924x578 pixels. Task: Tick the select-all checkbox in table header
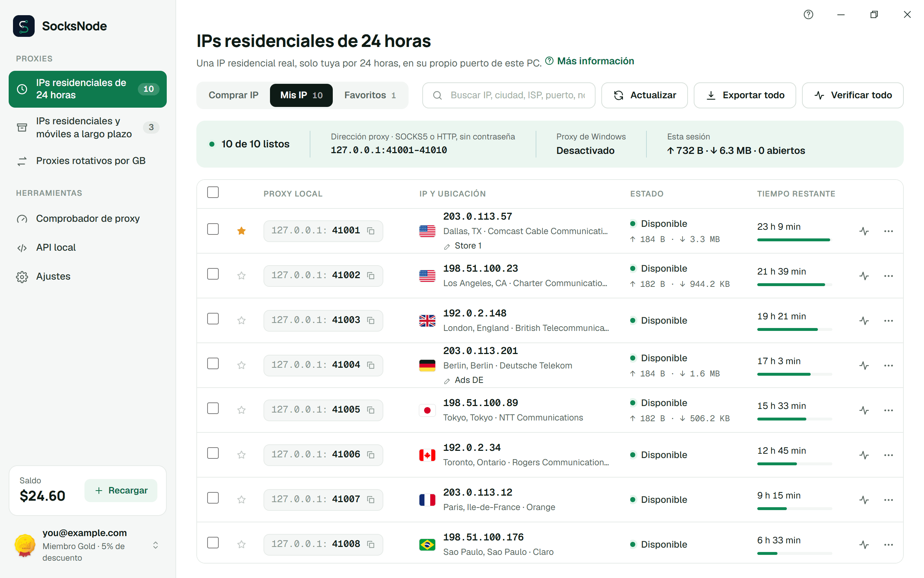[213, 192]
